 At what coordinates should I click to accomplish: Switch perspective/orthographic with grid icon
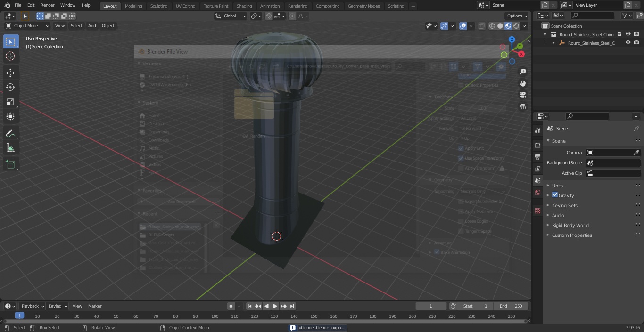522,107
